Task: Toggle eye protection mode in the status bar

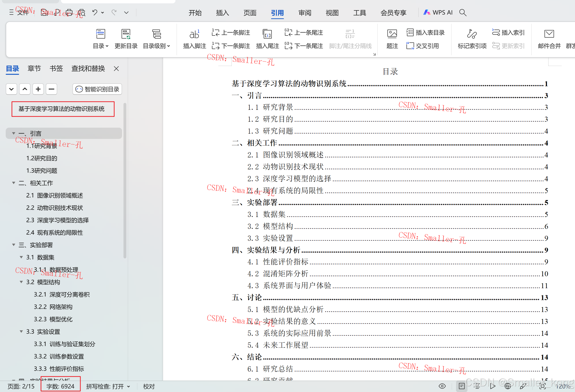Action: pyautogui.click(x=442, y=386)
